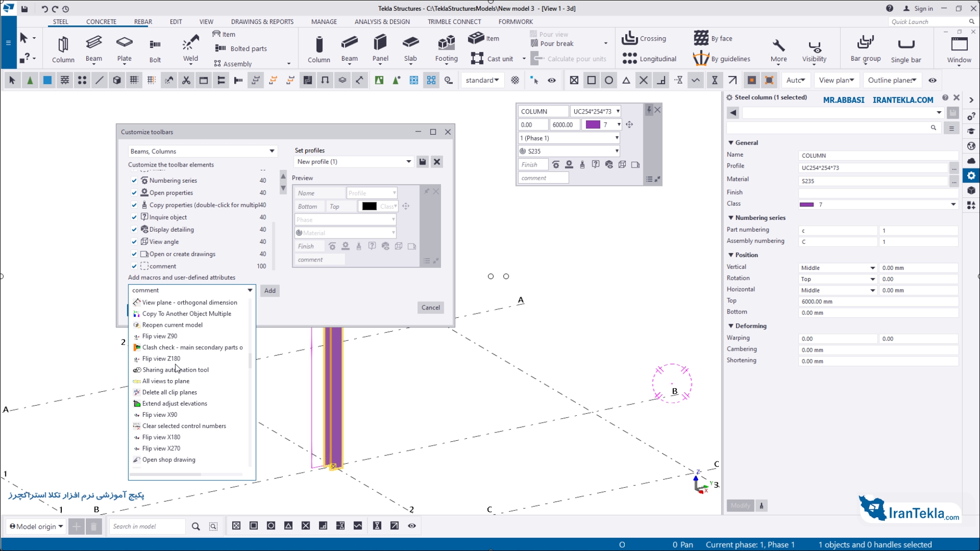Uncheck the Display detailing element

pos(134,229)
